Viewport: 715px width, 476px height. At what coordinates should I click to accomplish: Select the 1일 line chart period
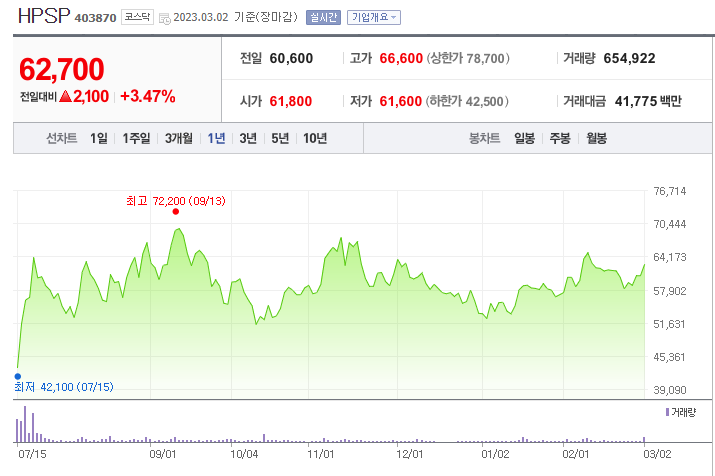click(x=98, y=139)
